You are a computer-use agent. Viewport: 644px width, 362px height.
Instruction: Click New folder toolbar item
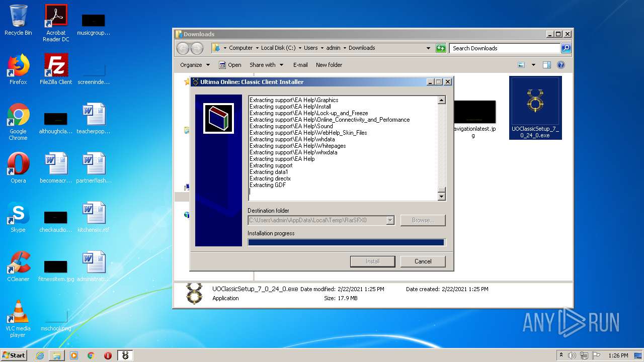coord(329,65)
